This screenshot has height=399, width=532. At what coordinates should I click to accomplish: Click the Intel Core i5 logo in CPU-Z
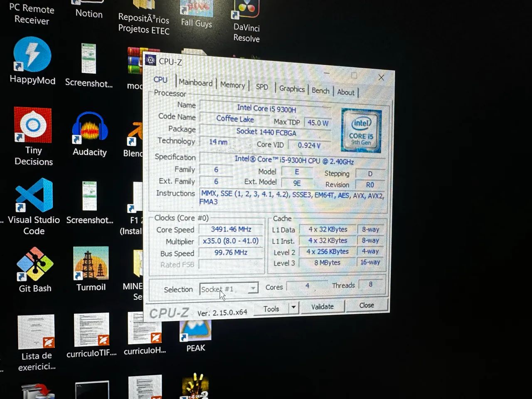tap(361, 130)
